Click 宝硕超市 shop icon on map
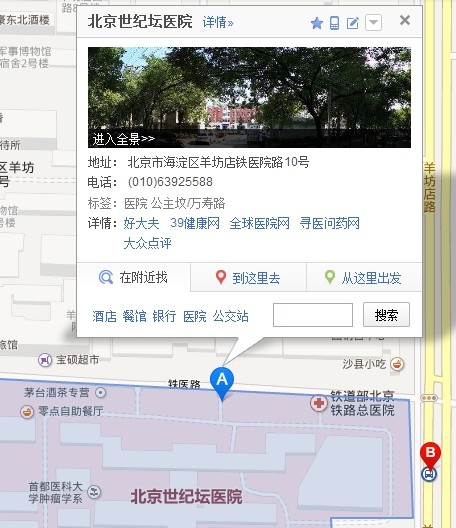 point(45,360)
